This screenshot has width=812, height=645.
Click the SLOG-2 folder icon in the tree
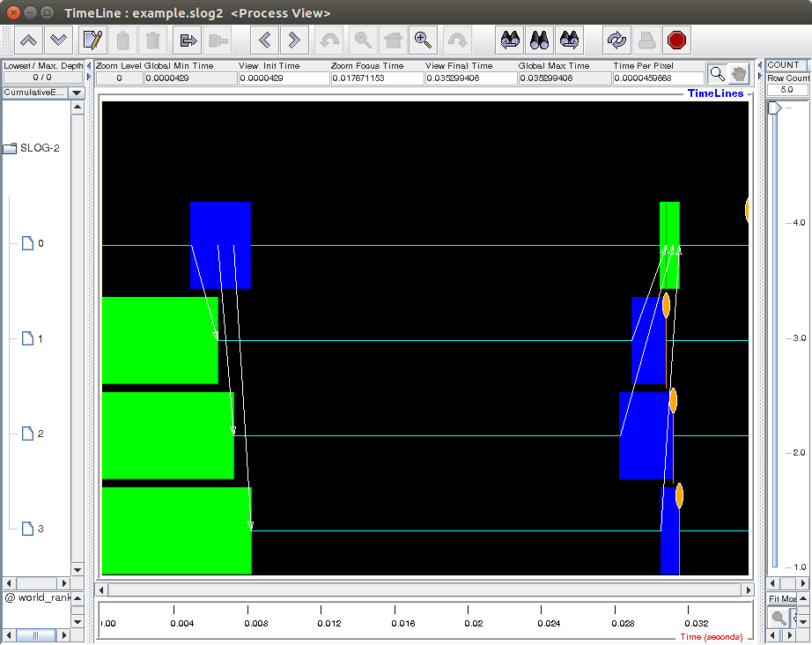coord(10,148)
